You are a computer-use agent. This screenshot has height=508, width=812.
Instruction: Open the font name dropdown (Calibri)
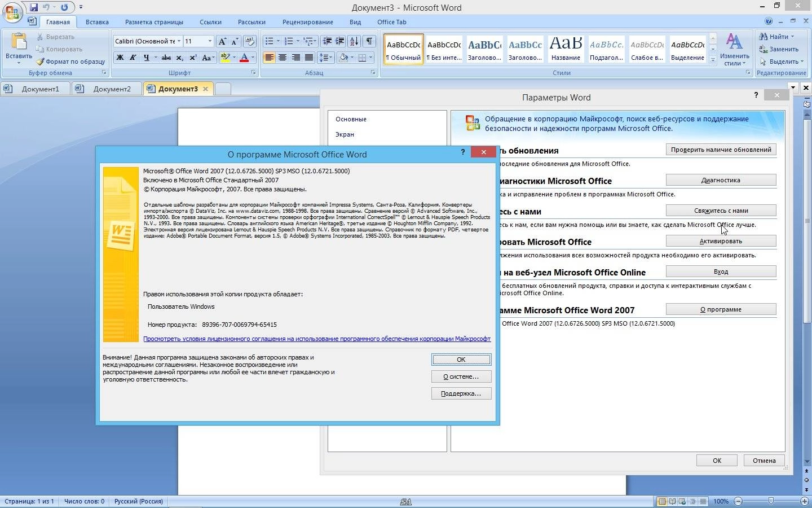[179, 41]
